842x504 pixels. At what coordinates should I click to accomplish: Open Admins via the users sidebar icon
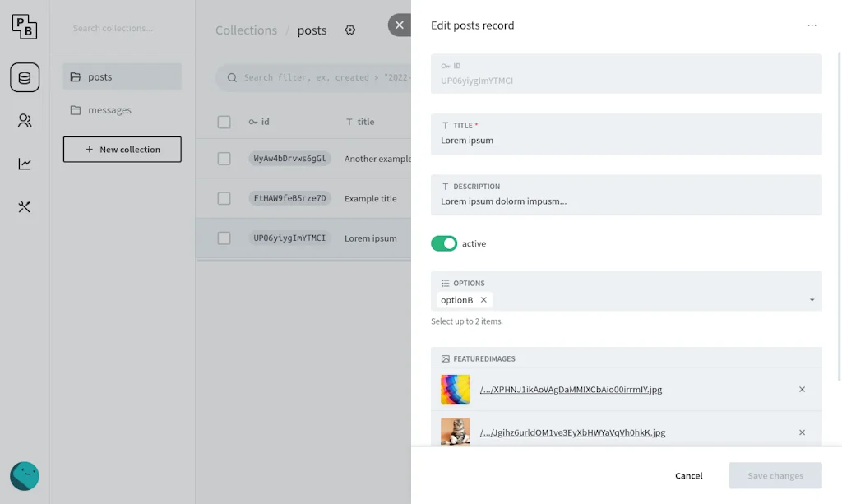point(24,120)
